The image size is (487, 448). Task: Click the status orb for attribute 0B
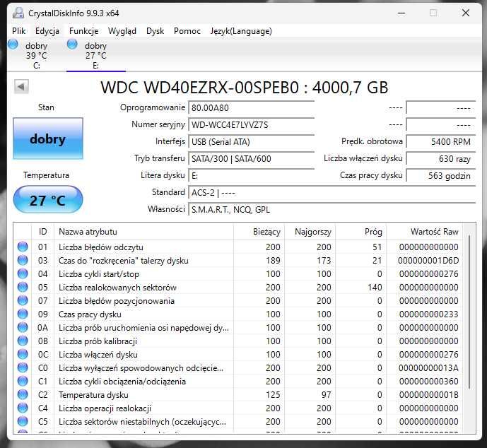[23, 341]
